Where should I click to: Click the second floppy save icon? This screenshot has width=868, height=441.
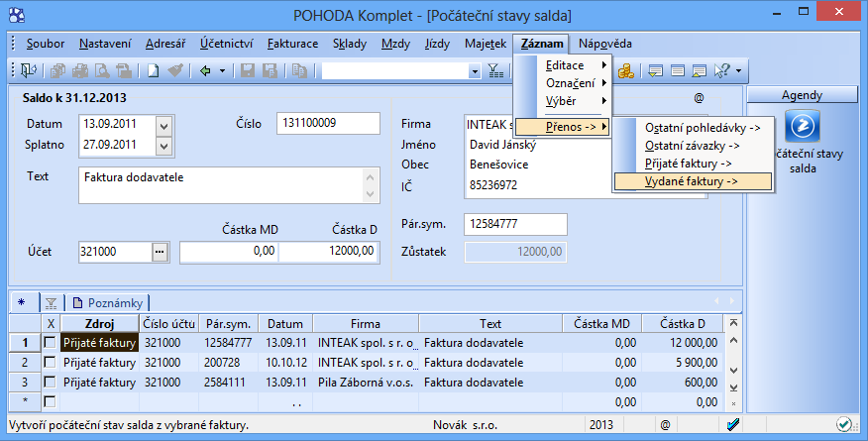click(x=270, y=70)
